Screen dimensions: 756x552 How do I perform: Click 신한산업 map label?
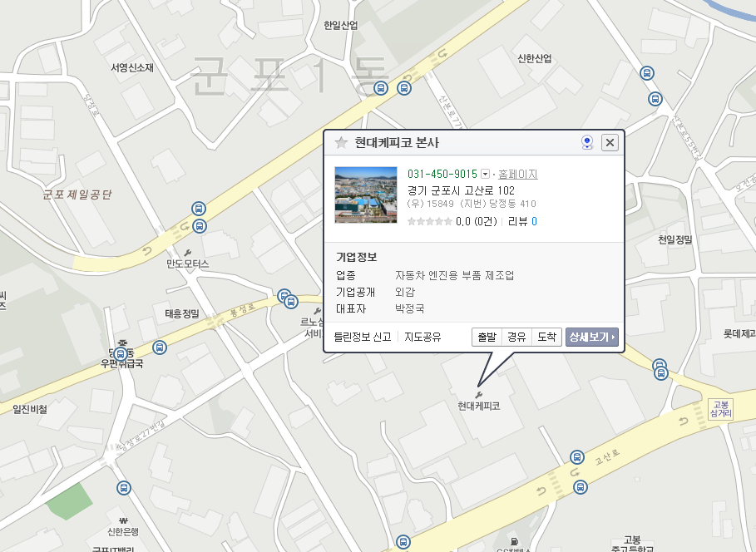[x=534, y=58]
